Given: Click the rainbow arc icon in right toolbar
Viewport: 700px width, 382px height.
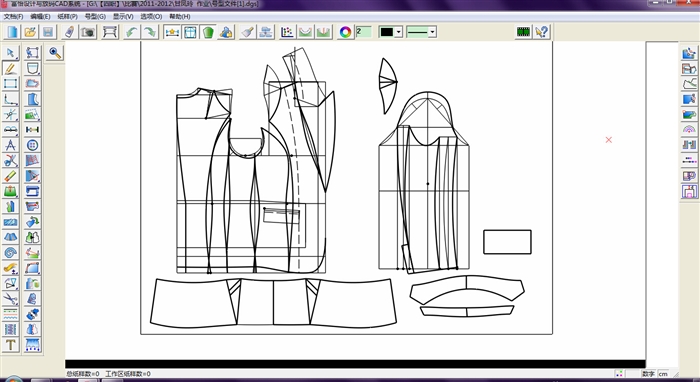Looking at the screenshot, I should (689, 130).
